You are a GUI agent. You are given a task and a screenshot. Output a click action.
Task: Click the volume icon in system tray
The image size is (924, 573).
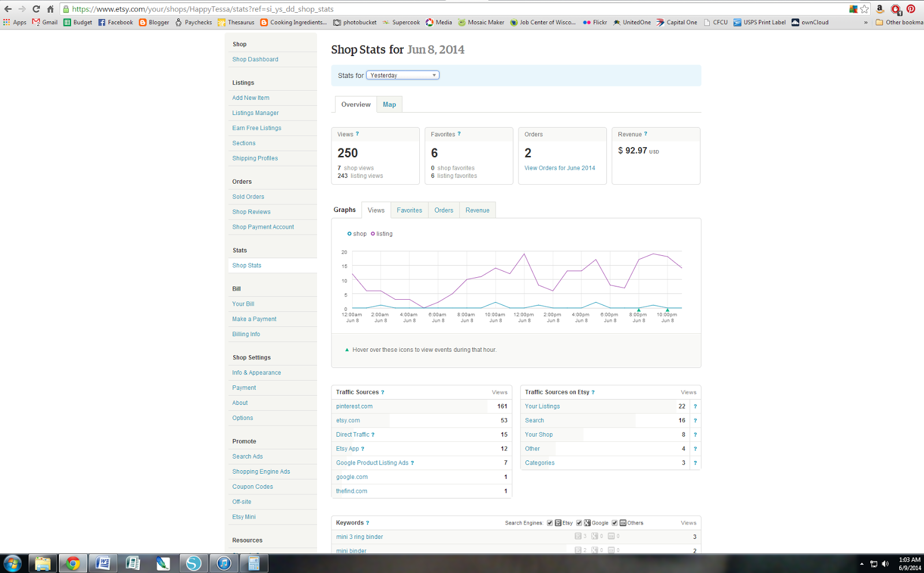(885, 564)
